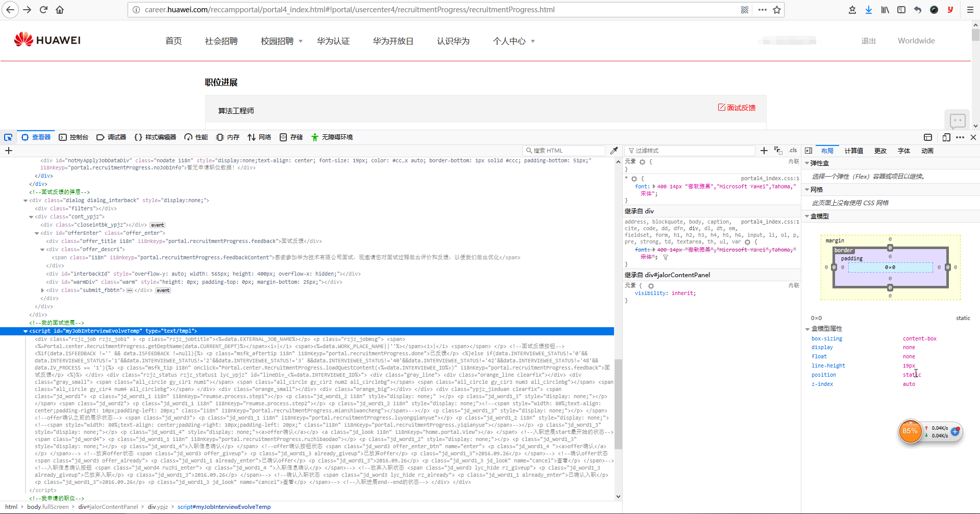
Task: Select the 查看器 inspector tab
Action: (x=36, y=137)
